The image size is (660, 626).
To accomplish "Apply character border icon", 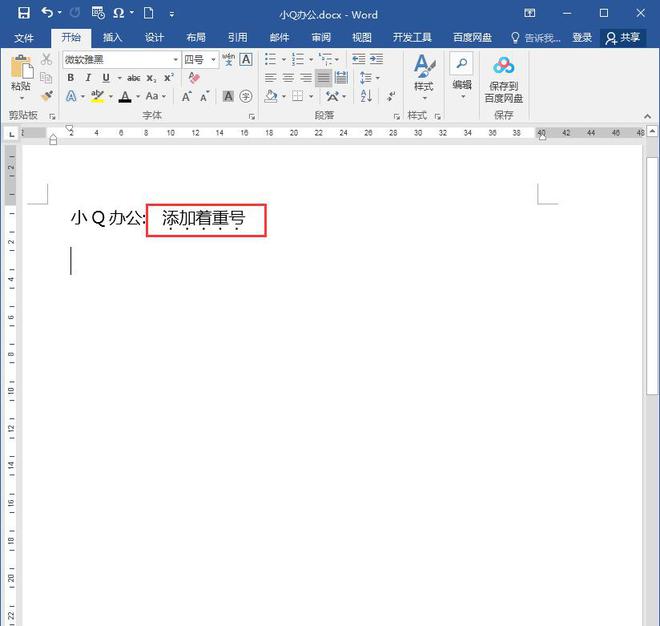I will [246, 59].
